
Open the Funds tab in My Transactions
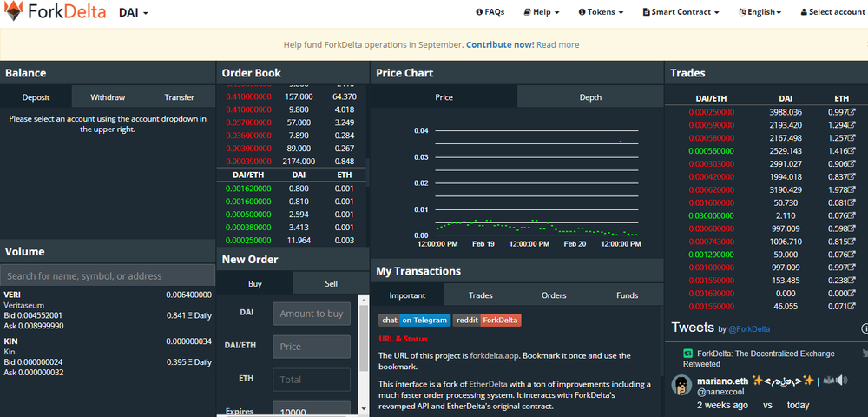click(628, 295)
